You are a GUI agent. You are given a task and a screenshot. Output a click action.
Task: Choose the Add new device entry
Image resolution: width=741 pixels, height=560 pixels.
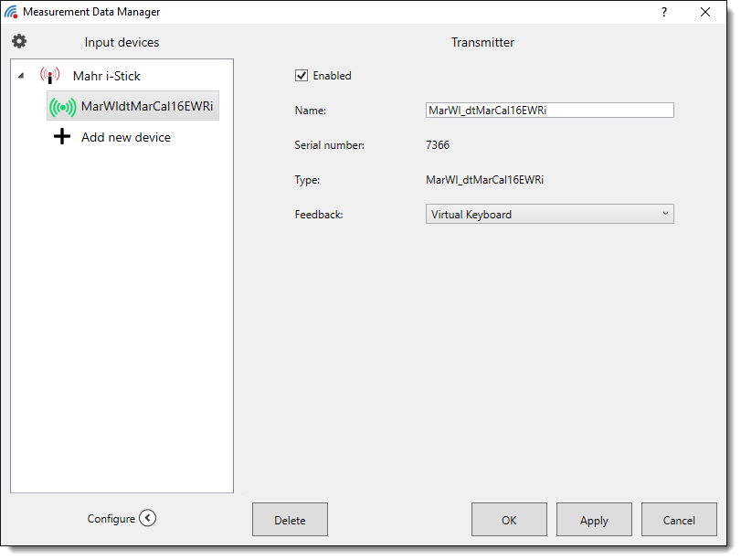[125, 138]
